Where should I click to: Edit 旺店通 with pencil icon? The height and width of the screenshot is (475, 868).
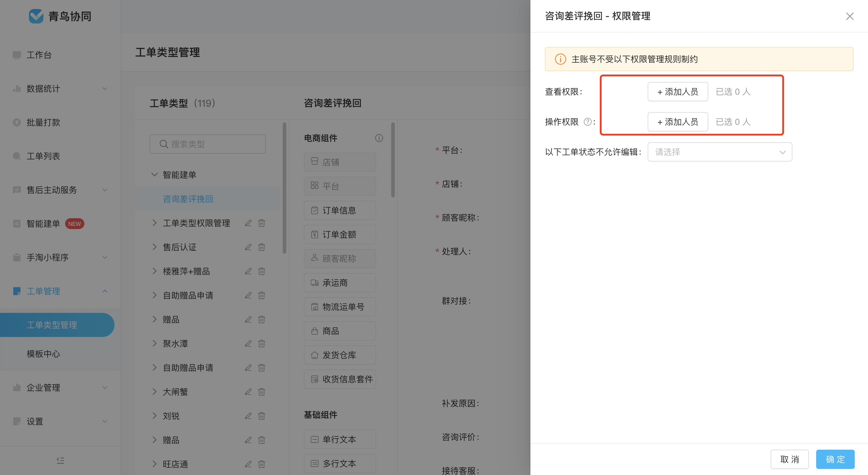pyautogui.click(x=248, y=464)
